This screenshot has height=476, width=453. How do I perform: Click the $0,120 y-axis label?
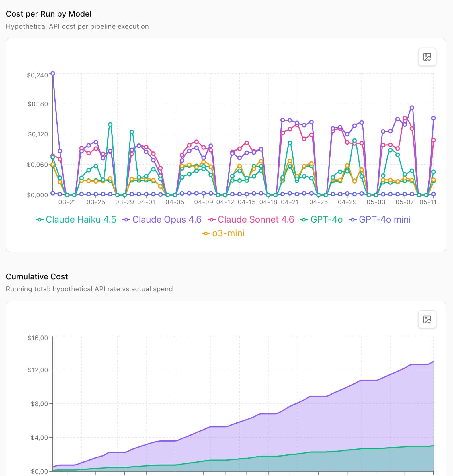coord(38,134)
